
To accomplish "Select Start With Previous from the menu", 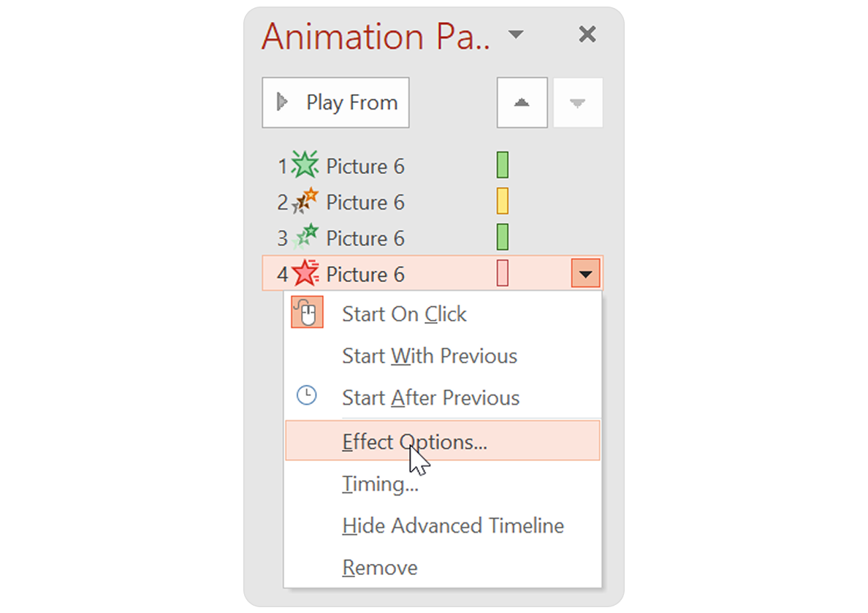I will pos(430,356).
